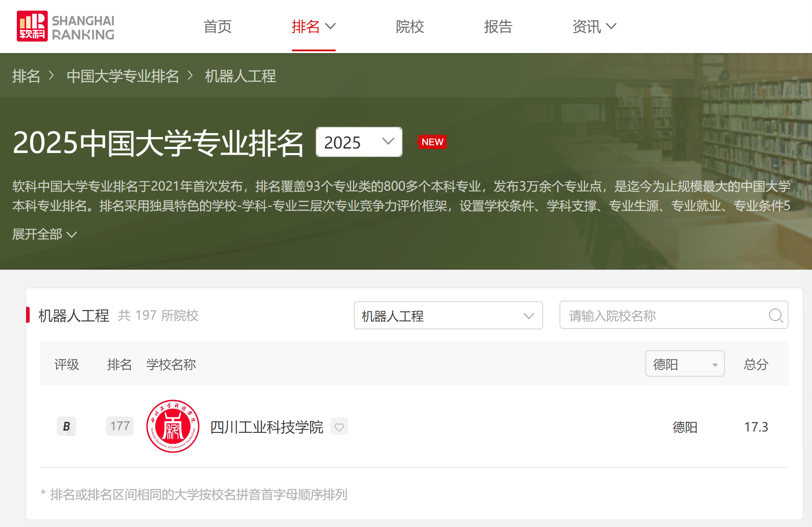Open the 院校 navigation item
Viewport: 812px width, 527px height.
[x=410, y=27]
